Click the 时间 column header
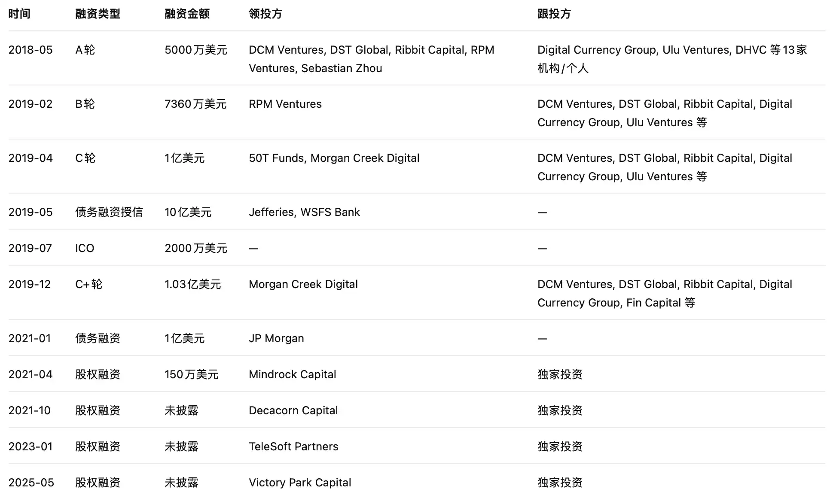Viewport: 836px width, 504px height. (x=19, y=14)
